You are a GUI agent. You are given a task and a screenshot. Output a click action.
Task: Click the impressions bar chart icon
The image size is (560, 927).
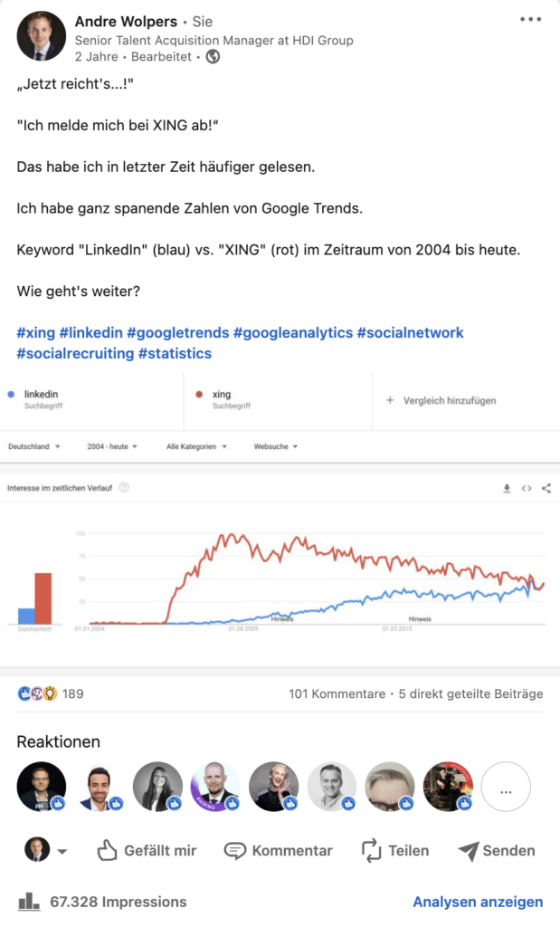tap(29, 902)
